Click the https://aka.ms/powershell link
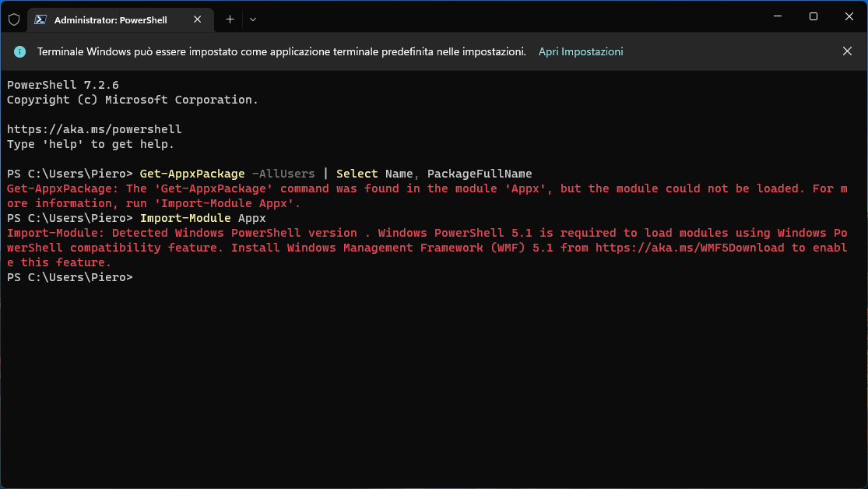Image resolution: width=868 pixels, height=489 pixels. click(x=93, y=129)
